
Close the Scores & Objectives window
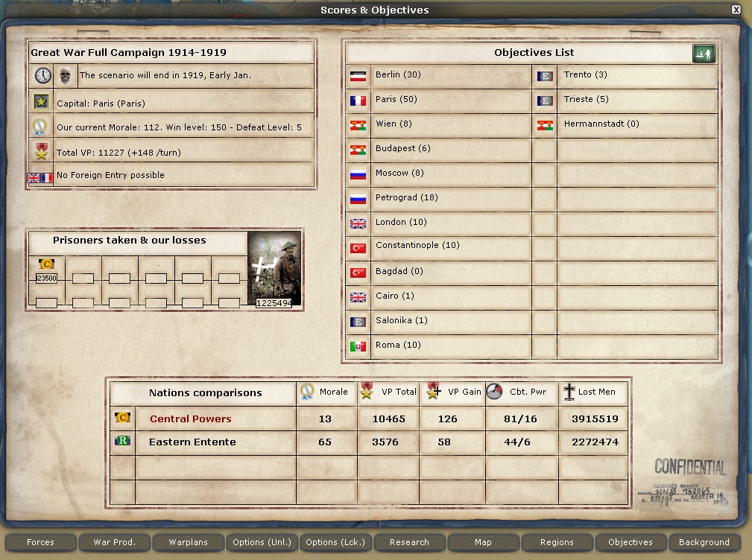click(x=736, y=10)
